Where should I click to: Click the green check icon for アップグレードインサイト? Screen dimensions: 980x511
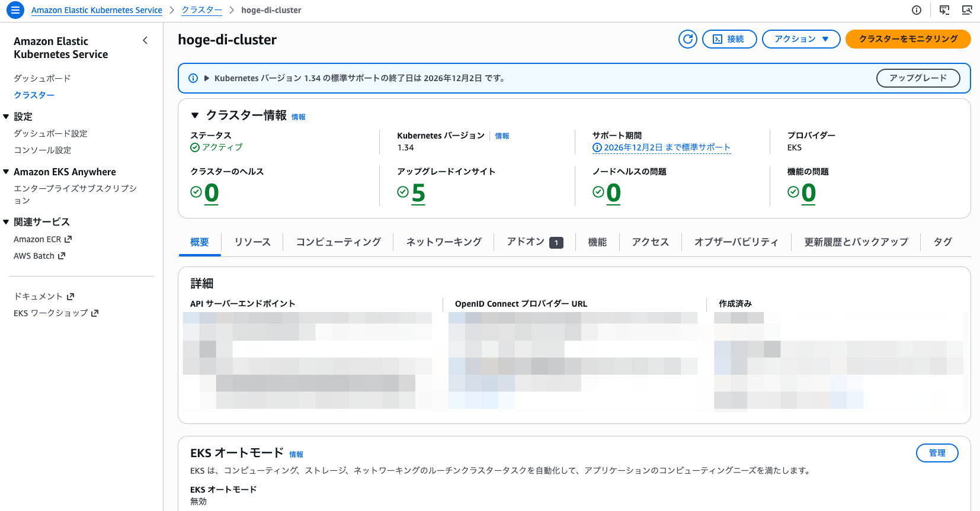403,192
